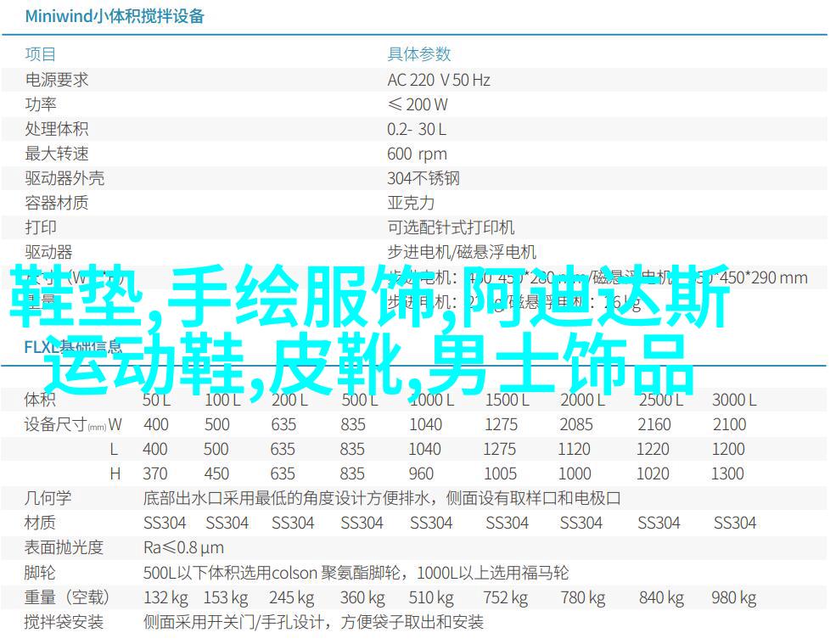The width and height of the screenshot is (830, 644).
Task: Select the text starting "侧面采用开关门/手孔设计"
Action: [x=313, y=622]
